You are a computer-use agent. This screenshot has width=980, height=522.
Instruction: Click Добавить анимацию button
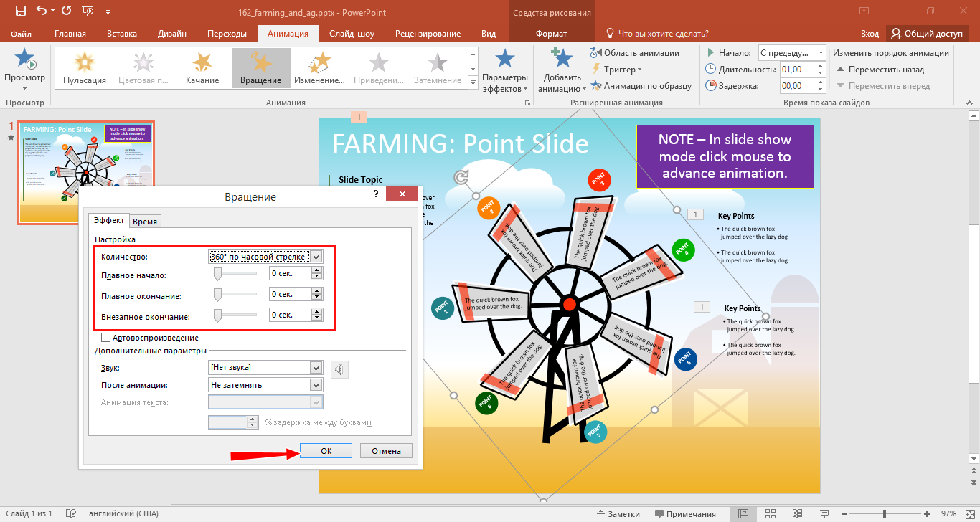coord(562,70)
